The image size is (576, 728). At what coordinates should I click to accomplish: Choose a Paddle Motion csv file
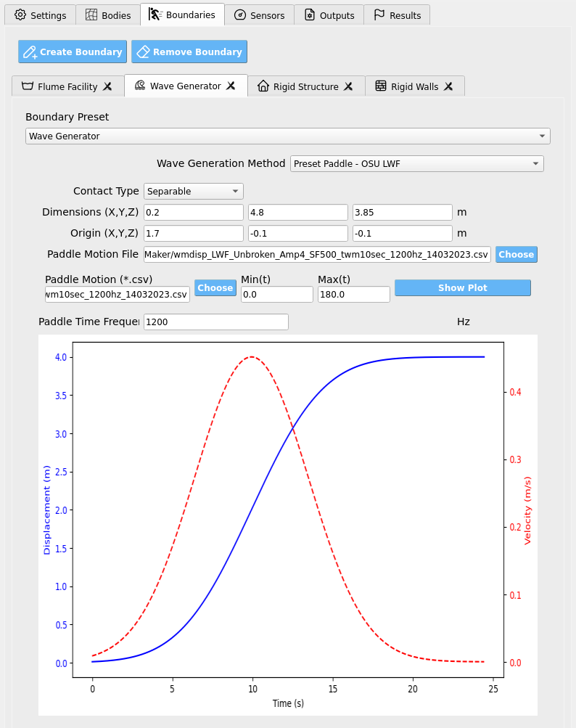pos(215,288)
